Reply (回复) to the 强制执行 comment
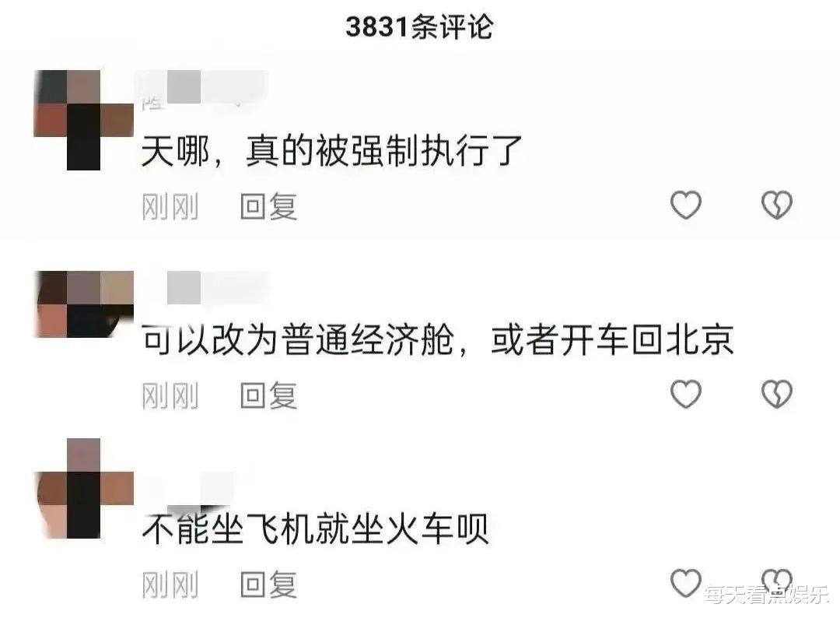 (268, 206)
